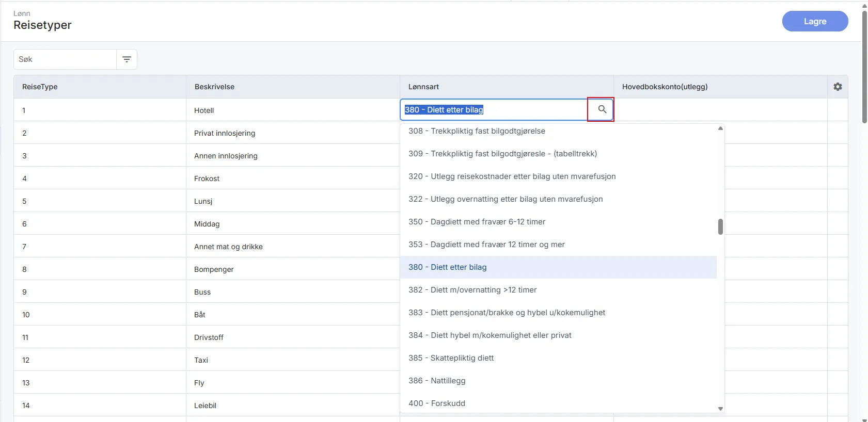Select 308 - Trekkpliktig fast bilgodtgjørelse option
Viewport: 868px width, 422px height.
(477, 131)
